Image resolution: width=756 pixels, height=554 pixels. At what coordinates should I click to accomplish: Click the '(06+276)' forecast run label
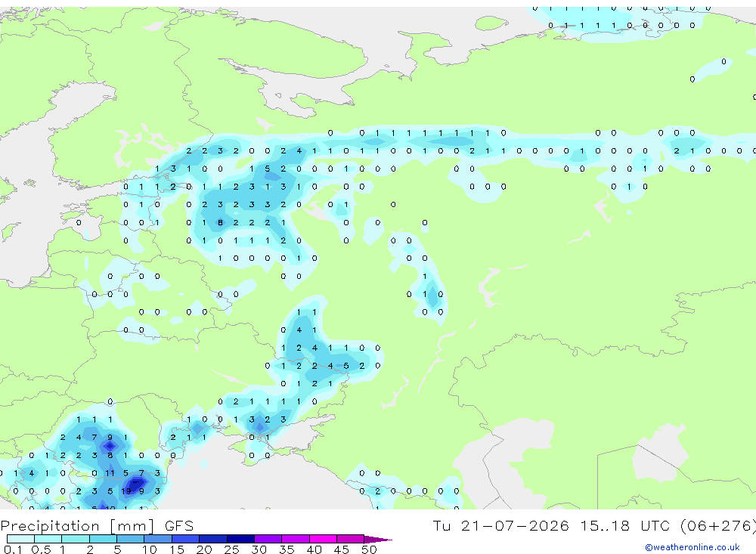point(718,526)
